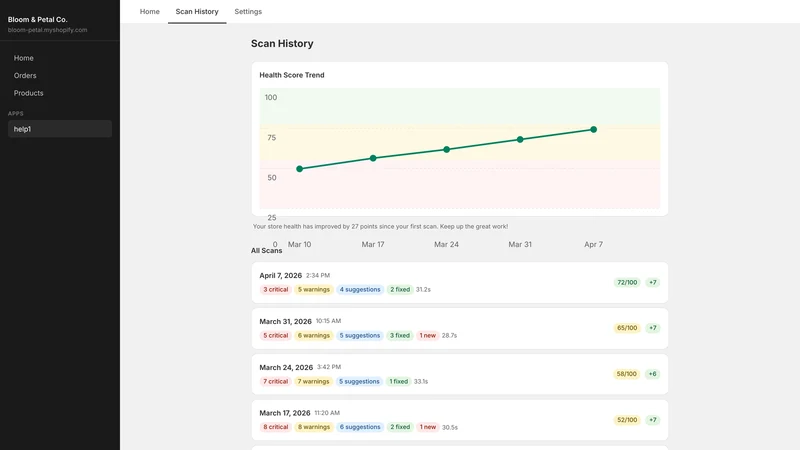Click the Scan History page title
The width and height of the screenshot is (800, 450).
point(282,44)
